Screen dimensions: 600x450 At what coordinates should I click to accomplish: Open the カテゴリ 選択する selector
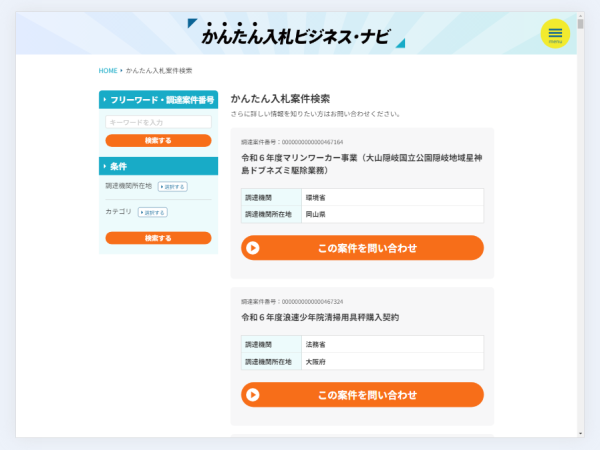click(153, 212)
